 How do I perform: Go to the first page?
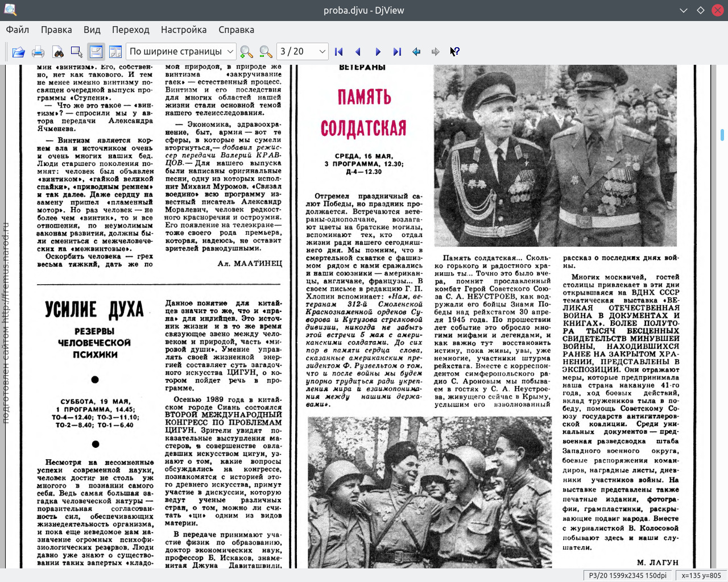click(x=339, y=52)
